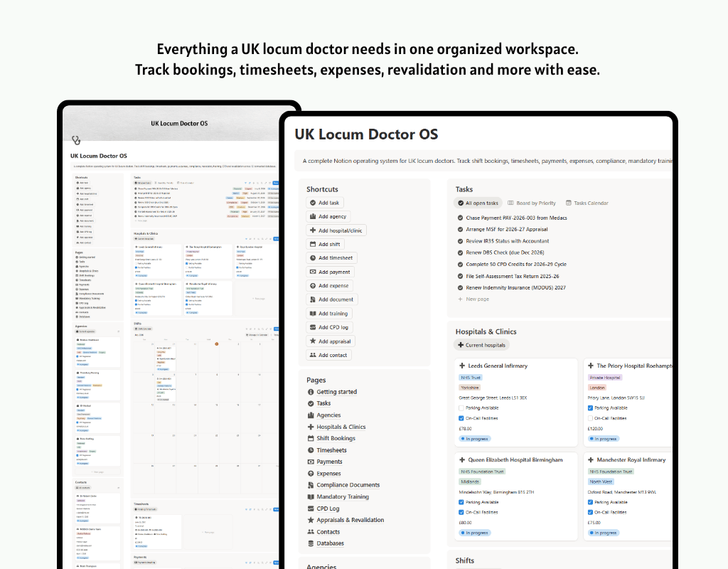
Task: Open the Getting started page link
Action: (336, 392)
